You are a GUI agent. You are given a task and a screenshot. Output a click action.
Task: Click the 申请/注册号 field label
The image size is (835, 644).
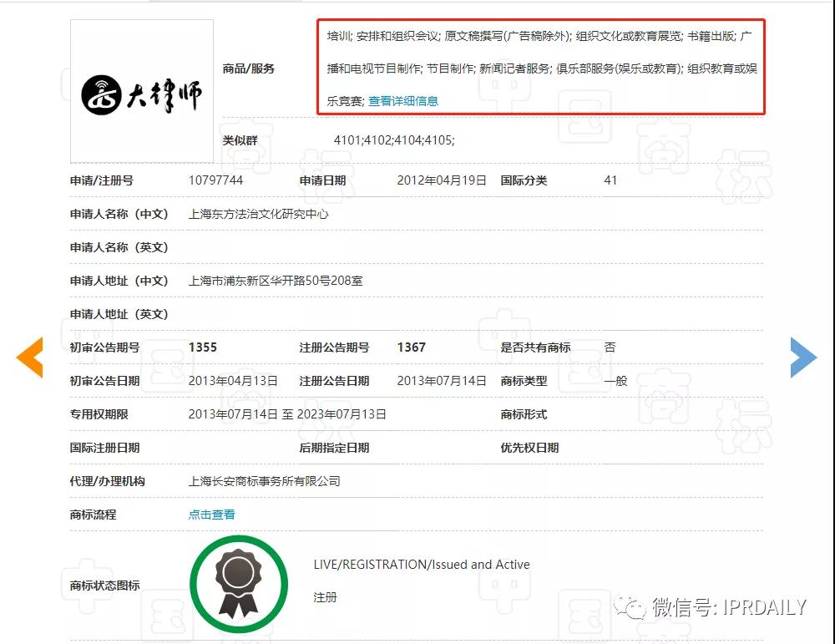point(102,180)
